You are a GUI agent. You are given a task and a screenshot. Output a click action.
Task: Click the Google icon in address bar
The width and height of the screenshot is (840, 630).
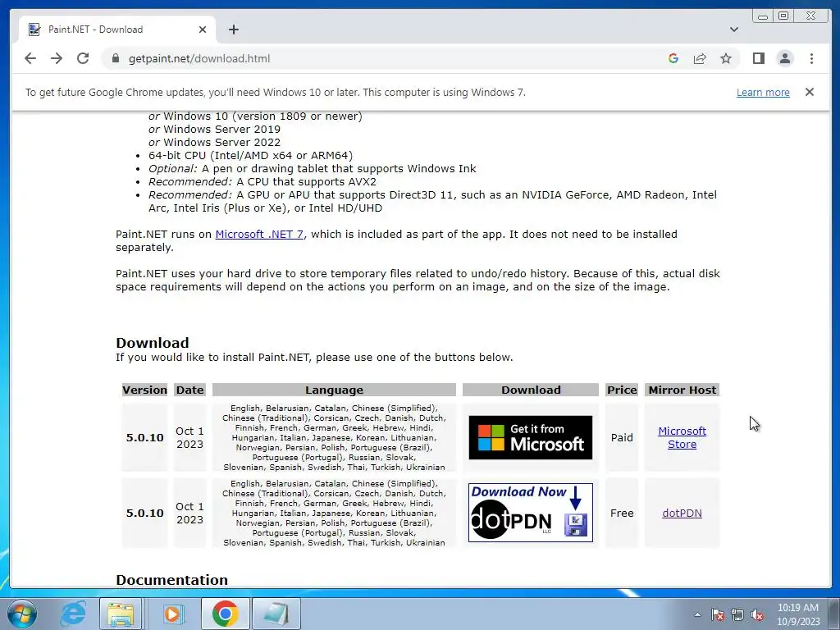(673, 58)
